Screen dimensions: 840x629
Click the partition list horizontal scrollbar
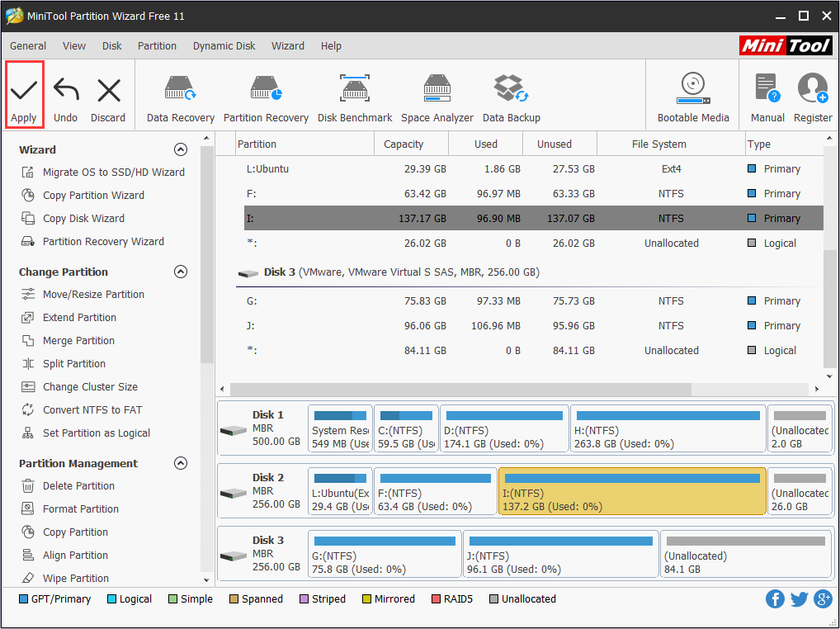pos(460,389)
